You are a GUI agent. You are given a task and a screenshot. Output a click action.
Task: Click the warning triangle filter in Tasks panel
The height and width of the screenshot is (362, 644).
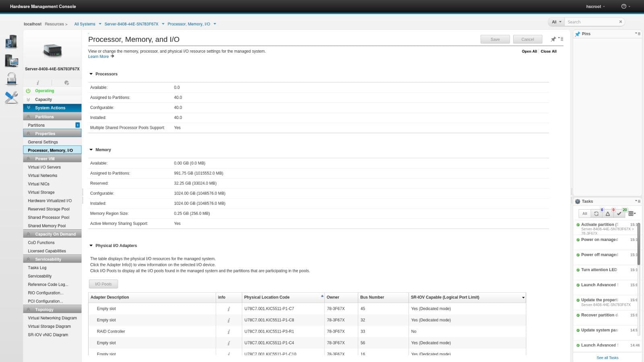tap(608, 214)
